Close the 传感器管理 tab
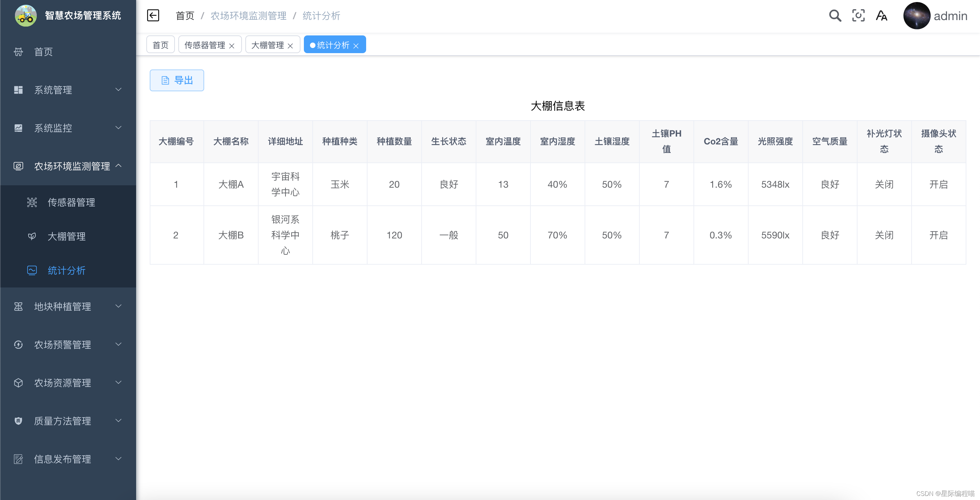 tap(232, 46)
